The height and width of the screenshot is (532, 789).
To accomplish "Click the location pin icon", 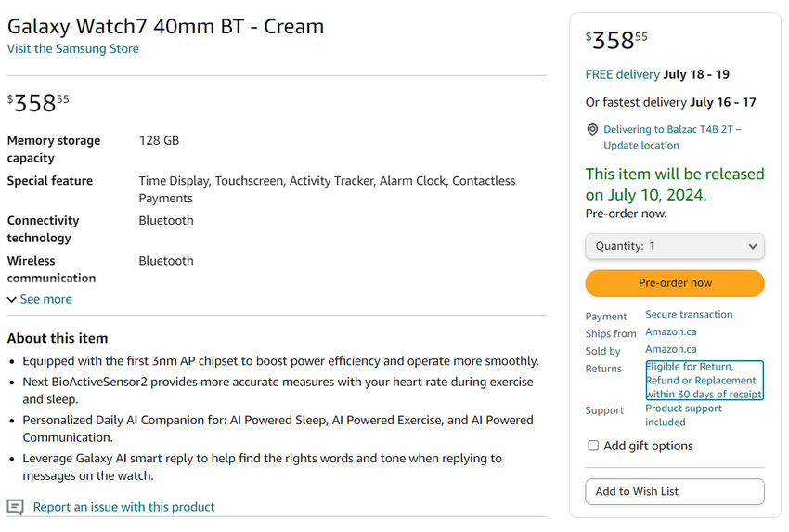I will [592, 130].
